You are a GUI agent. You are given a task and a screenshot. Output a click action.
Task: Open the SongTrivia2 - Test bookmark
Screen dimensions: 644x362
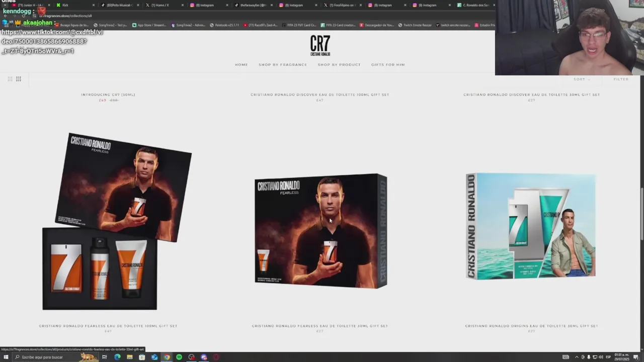point(111,25)
